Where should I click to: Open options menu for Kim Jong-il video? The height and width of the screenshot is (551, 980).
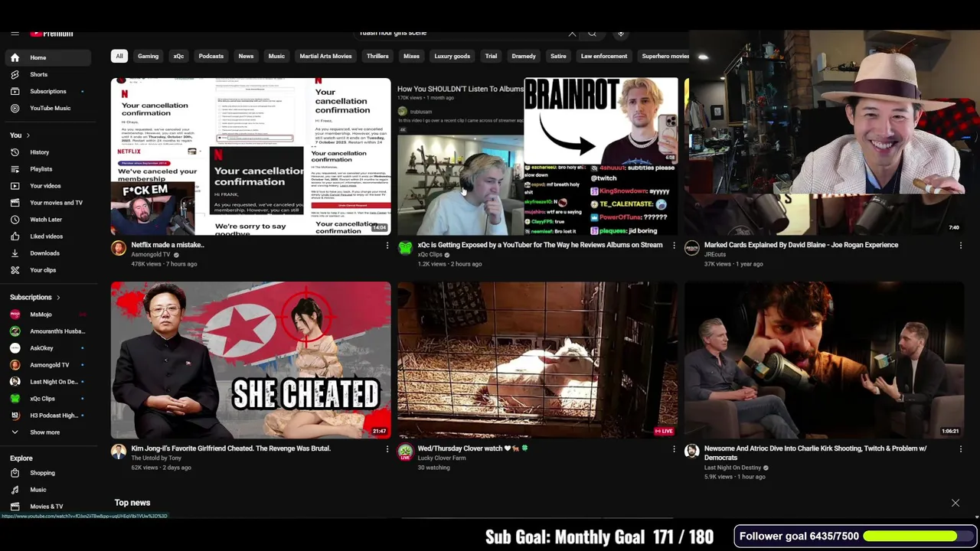[387, 449]
